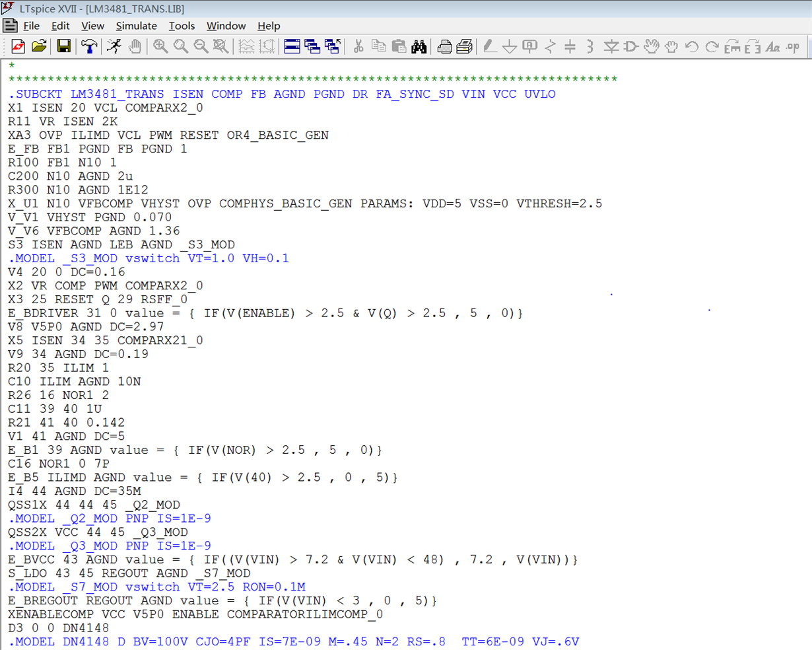Start simulation with the Run icon
The width and height of the screenshot is (812, 650).
click(114, 46)
